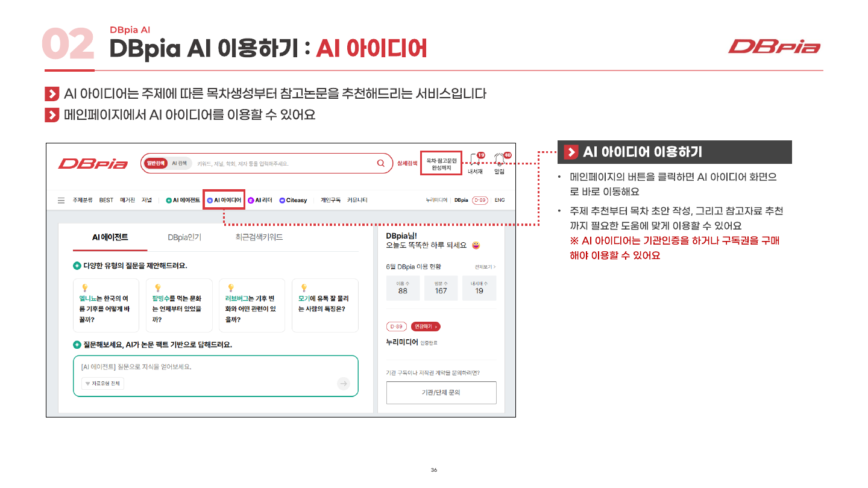868x488 pixels.
Task: Click the 내서재 수 19 stat box
Action: tap(479, 288)
